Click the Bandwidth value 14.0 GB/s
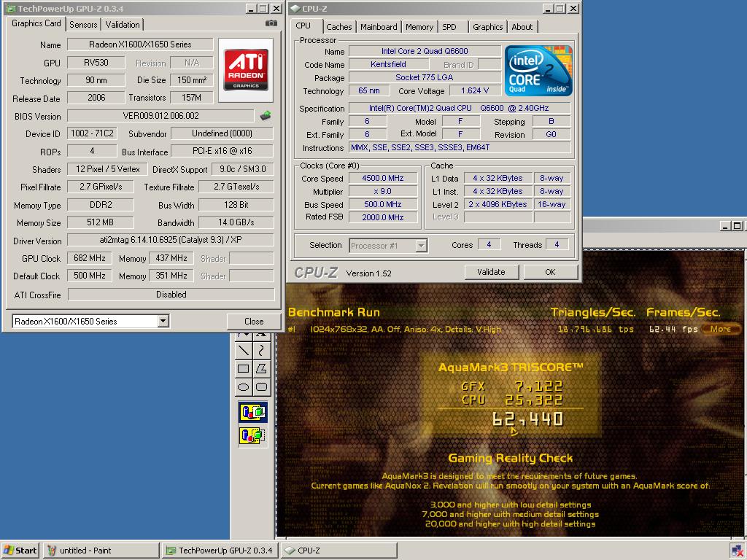The width and height of the screenshot is (747, 560). (x=236, y=222)
